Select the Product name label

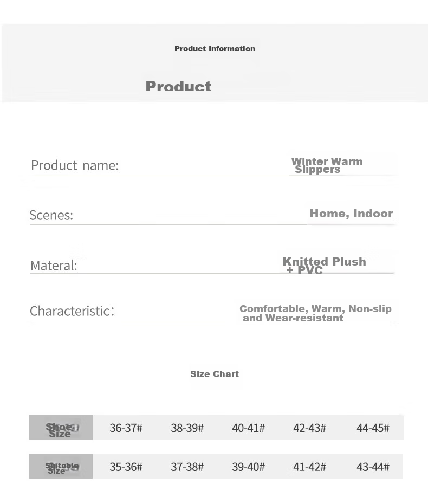point(75,165)
